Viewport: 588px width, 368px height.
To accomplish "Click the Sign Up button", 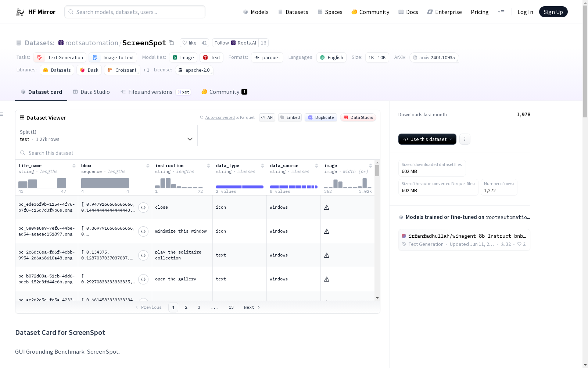I will (553, 12).
